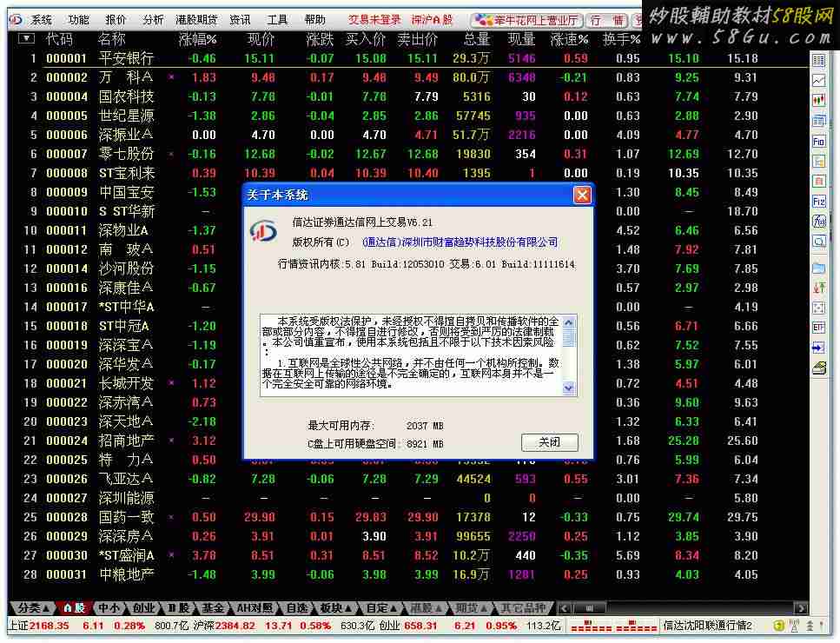Open the 帮助 menu
This screenshot has height=643, width=840.
315,20
